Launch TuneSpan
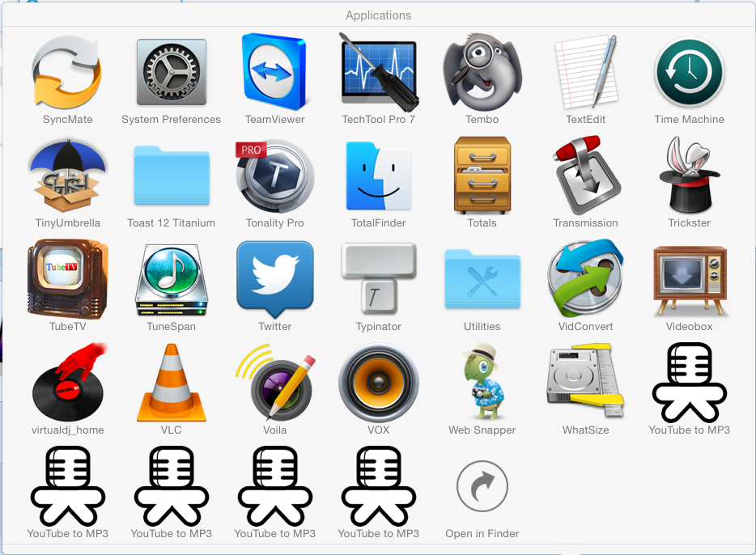This screenshot has height=555, width=756. click(171, 279)
